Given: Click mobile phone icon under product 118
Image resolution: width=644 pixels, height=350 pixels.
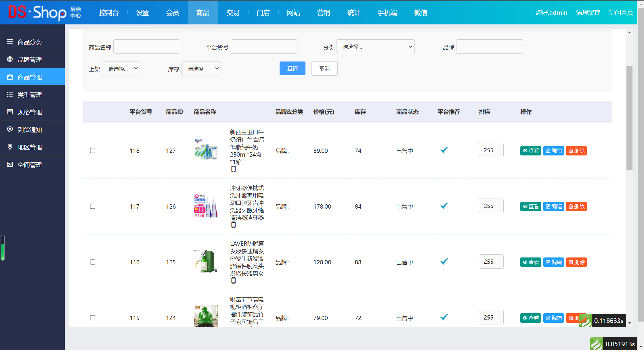Looking at the screenshot, I should [234, 169].
